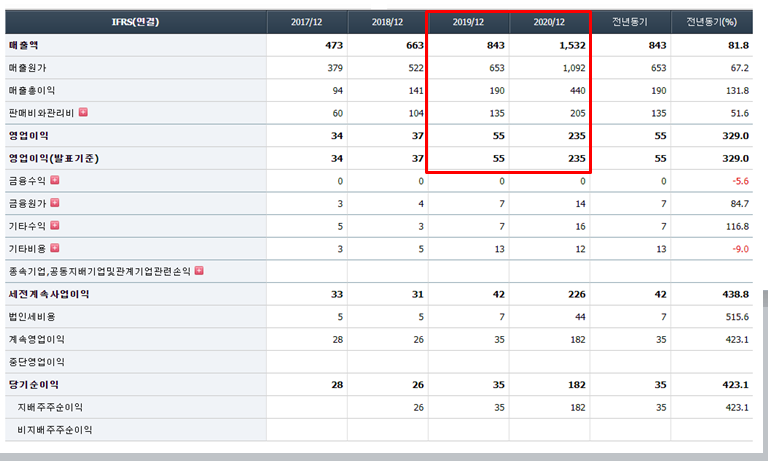Select the 법인세비용 row label
The image size is (768, 461).
point(32,316)
